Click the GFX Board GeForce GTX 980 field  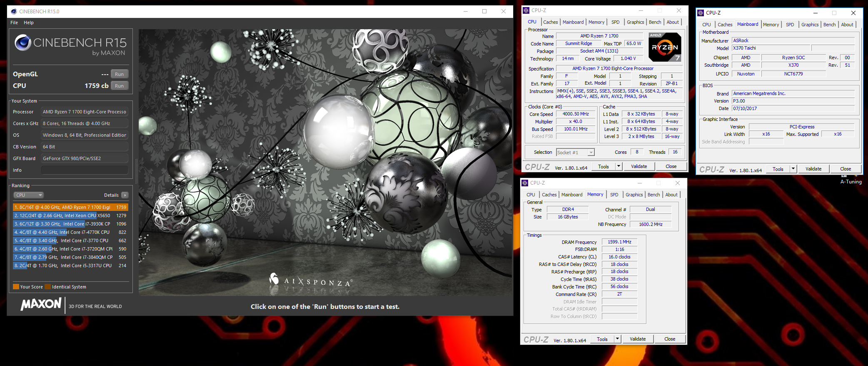[x=85, y=158]
